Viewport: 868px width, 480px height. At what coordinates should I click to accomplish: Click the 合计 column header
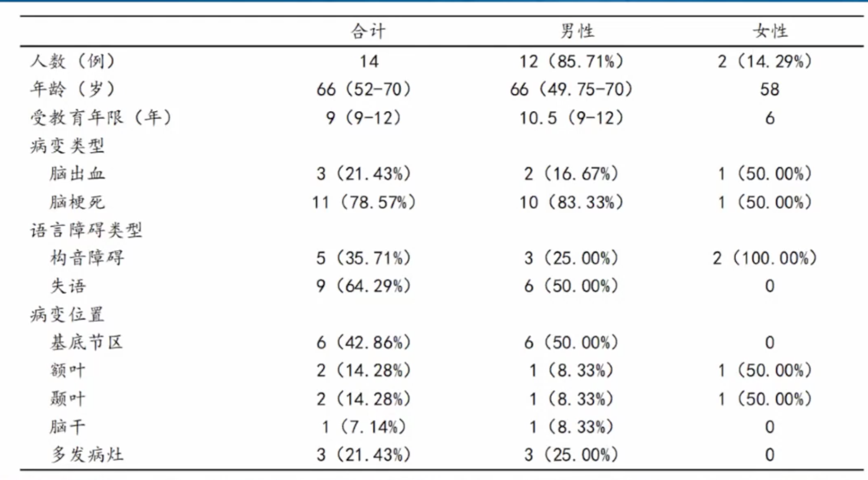coord(368,31)
